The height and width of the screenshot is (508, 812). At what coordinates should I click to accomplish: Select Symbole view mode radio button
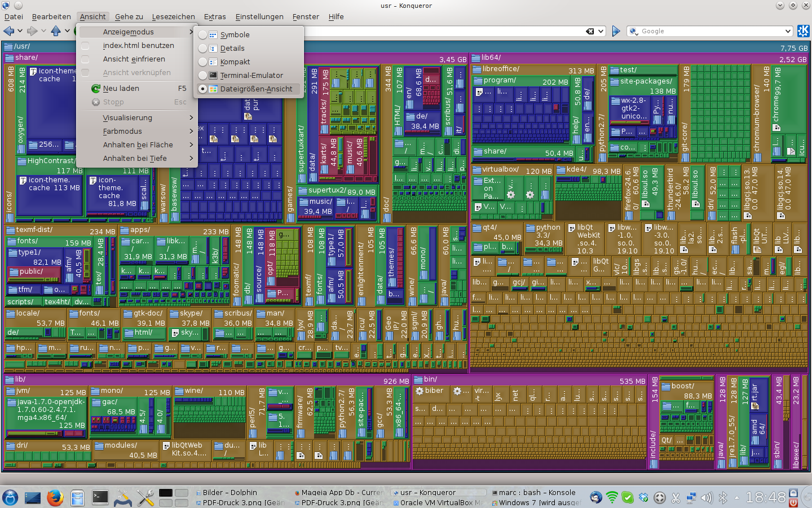202,35
